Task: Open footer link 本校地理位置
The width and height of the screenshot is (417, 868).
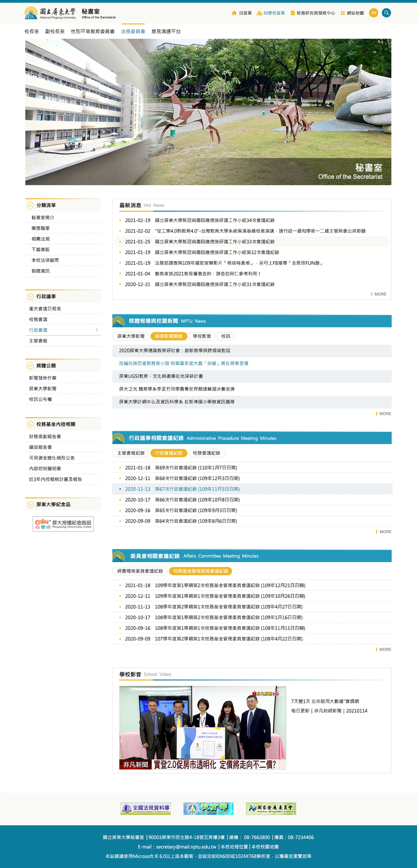Action: click(x=235, y=847)
